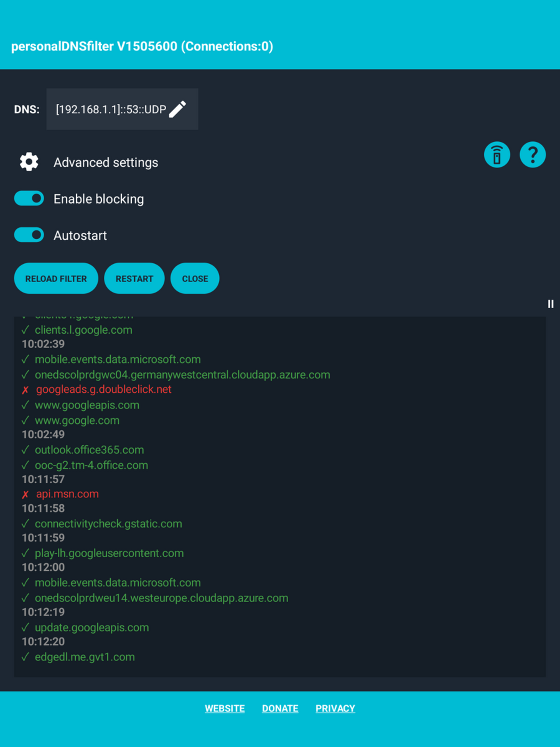This screenshot has width=560, height=747.
Task: Select the outlook.office365.com log entry
Action: 89,450
